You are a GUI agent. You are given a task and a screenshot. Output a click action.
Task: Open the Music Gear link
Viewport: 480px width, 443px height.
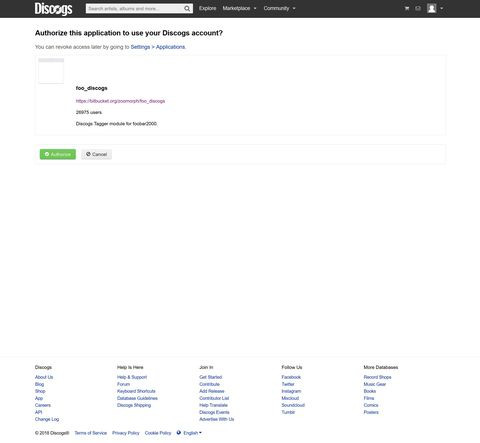tap(375, 384)
